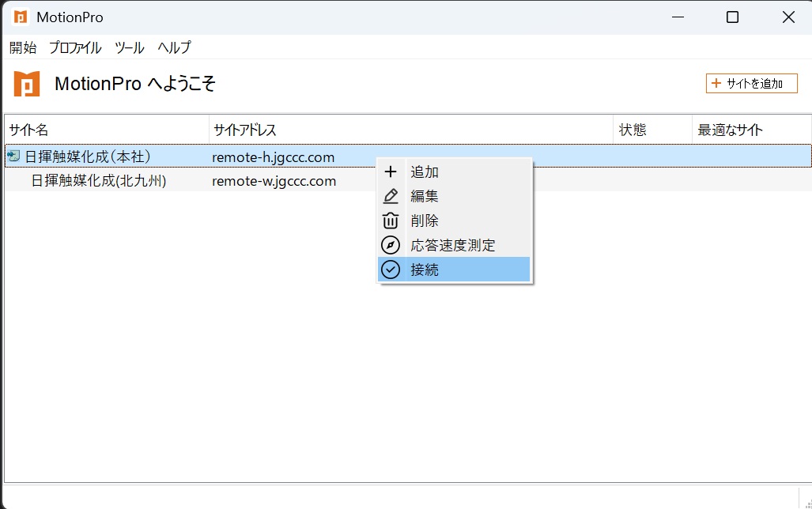Screen dimensions: 812x509
Task: Open the ツール menu
Action: pyautogui.click(x=130, y=47)
